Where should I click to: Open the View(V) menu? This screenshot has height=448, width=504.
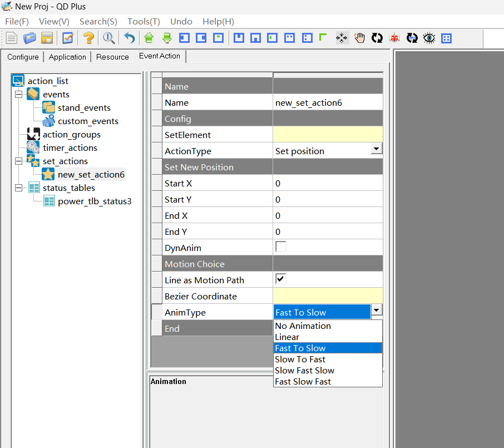click(54, 22)
